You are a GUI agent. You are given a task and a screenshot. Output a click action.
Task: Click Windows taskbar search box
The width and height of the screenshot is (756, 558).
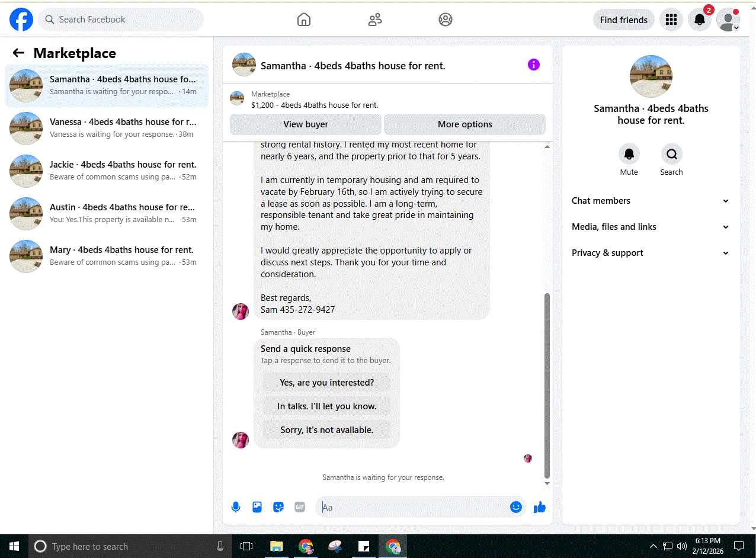(129, 546)
